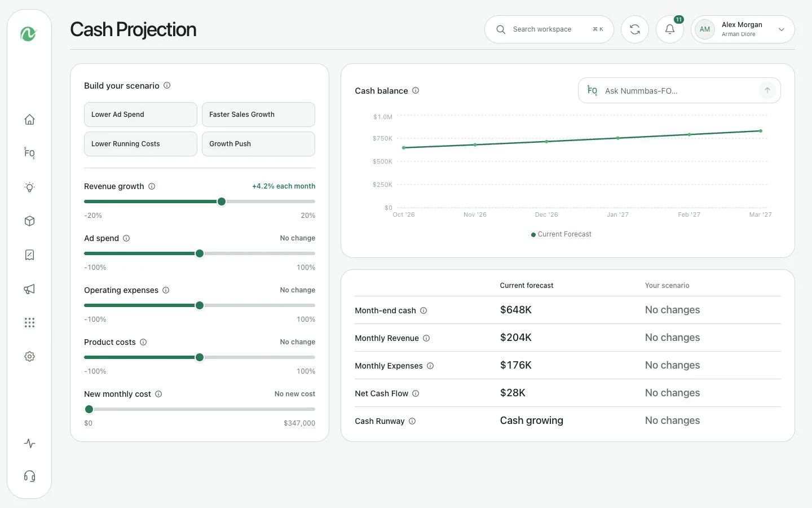
Task: Open the megaphone marketing icon
Action: tap(30, 289)
